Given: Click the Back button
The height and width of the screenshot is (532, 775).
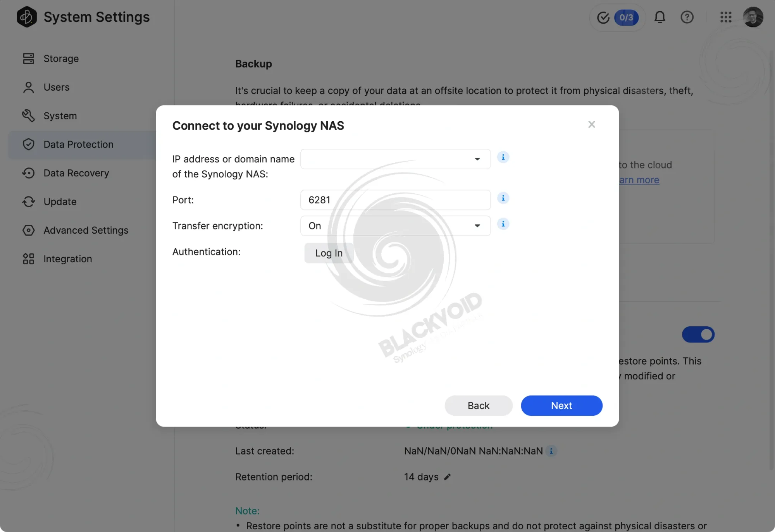Looking at the screenshot, I should (x=479, y=406).
